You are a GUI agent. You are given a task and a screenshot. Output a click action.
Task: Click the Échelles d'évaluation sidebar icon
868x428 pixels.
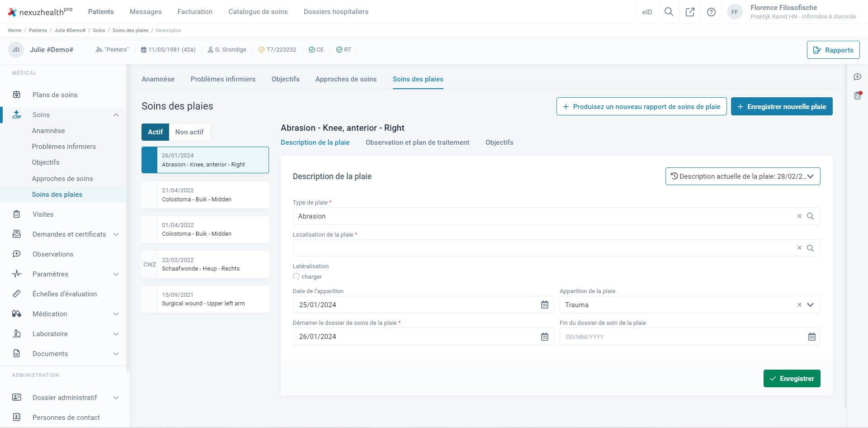point(17,294)
